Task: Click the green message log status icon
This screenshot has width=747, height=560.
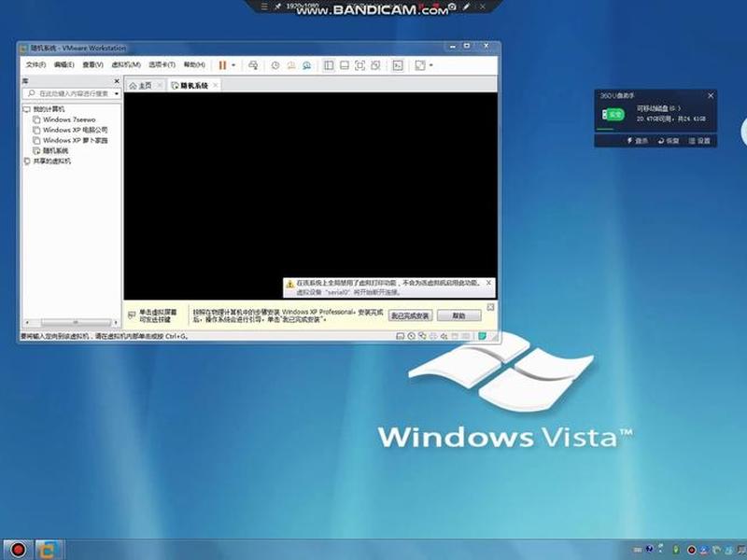Action: [x=482, y=336]
